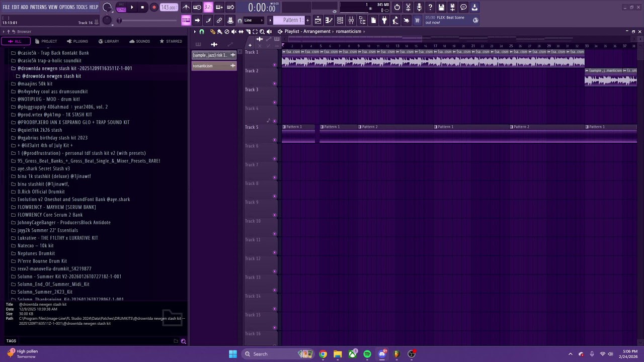644x362 pixels.
Task: Select the playlist Delete tool
Action: [x=227, y=32]
